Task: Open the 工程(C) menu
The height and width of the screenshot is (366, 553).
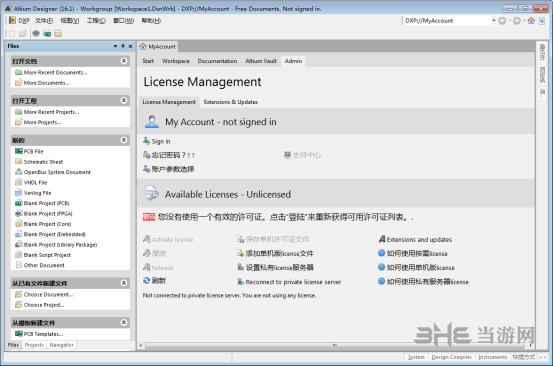Action: coord(96,20)
